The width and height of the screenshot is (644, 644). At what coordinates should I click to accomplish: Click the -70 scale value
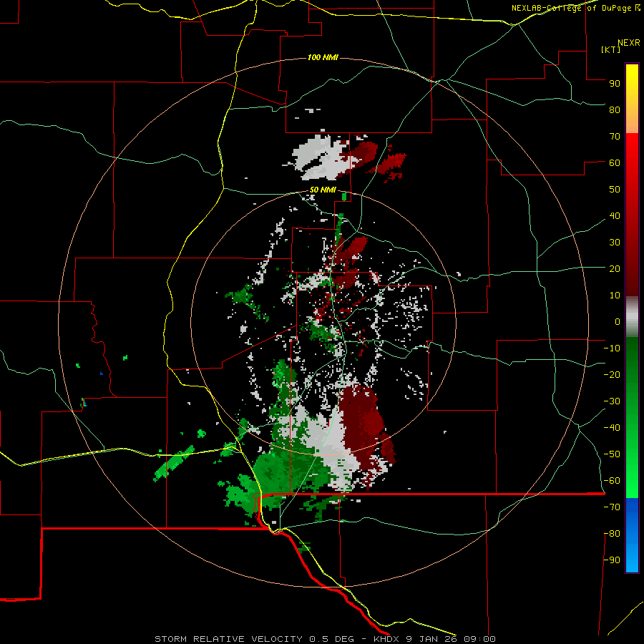612,507
